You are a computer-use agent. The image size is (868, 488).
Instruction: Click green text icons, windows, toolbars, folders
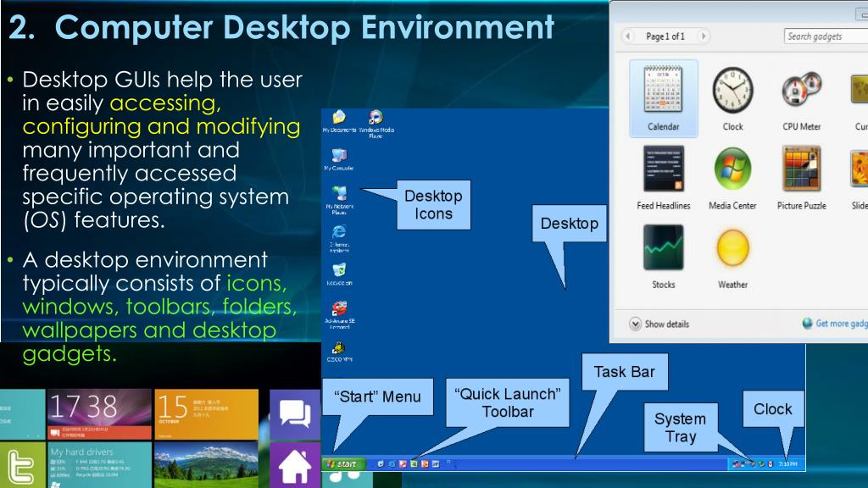(159, 295)
